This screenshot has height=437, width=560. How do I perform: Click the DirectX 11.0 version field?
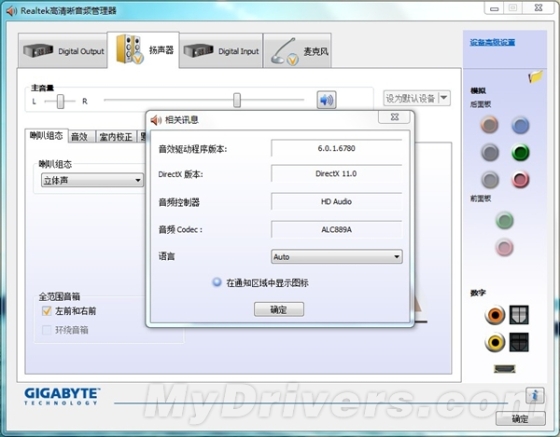pos(336,174)
